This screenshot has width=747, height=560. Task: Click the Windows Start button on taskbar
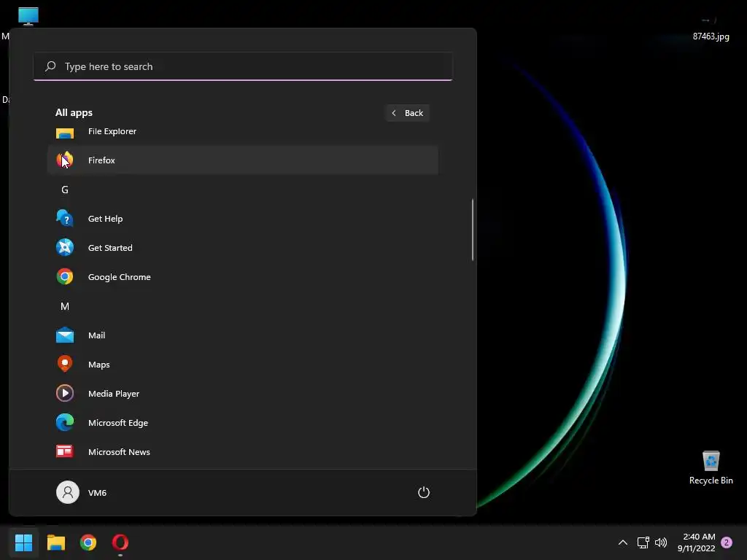24,542
